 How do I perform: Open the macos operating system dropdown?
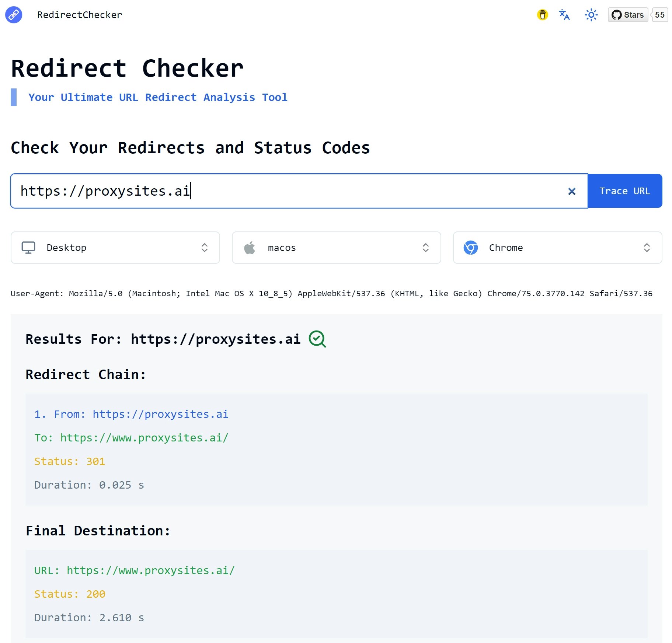point(337,248)
